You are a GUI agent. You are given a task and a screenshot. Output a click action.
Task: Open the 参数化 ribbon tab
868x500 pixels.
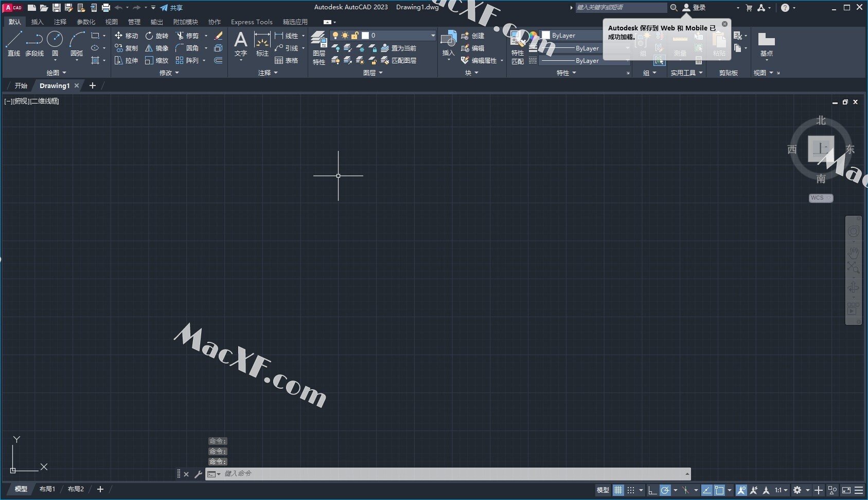pyautogui.click(x=86, y=22)
